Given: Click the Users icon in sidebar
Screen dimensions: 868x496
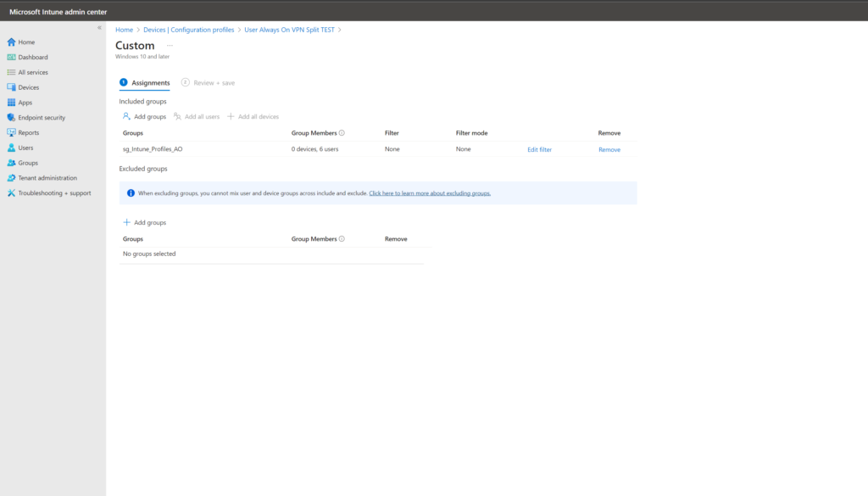Looking at the screenshot, I should pos(11,148).
